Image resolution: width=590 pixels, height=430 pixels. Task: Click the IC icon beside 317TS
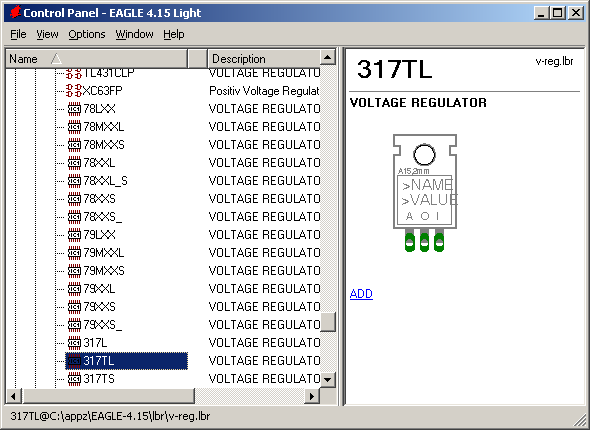tap(74, 379)
